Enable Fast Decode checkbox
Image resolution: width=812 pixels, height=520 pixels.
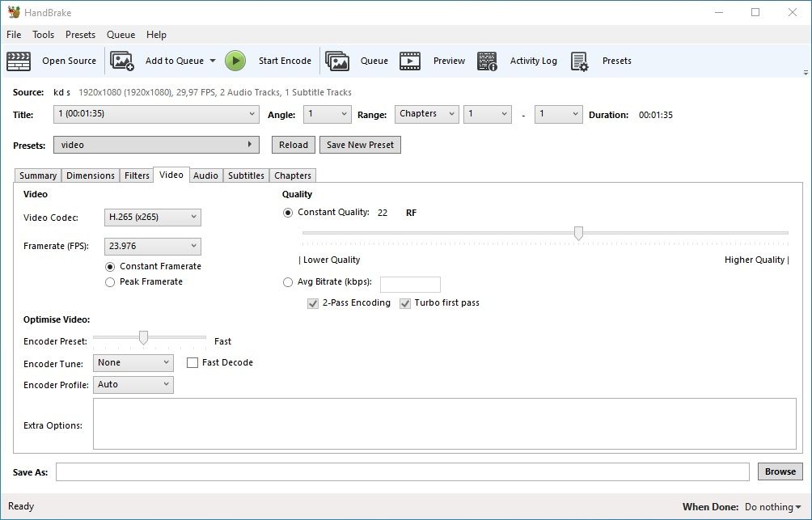click(192, 362)
